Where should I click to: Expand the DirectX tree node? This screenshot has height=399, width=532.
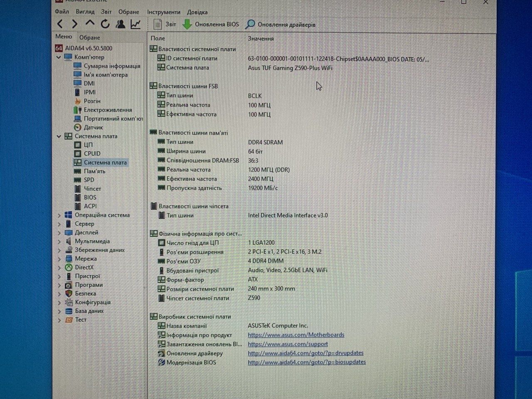(59, 268)
